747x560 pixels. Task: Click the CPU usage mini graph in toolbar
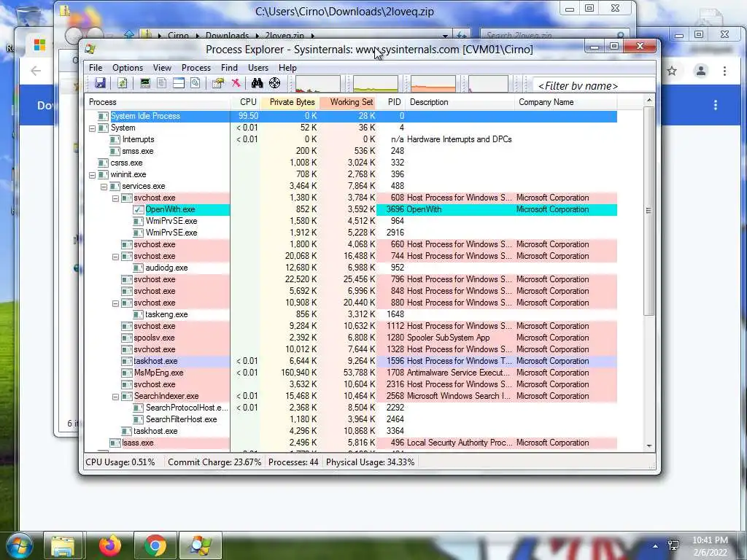click(318, 84)
